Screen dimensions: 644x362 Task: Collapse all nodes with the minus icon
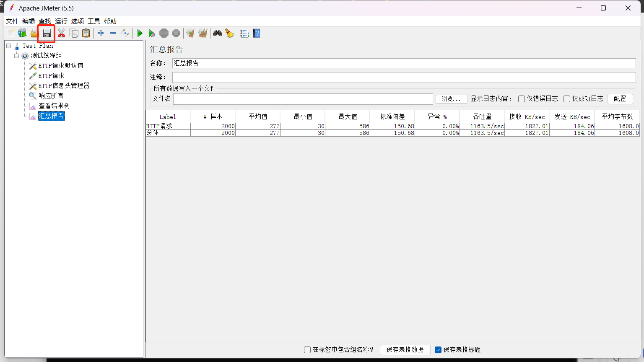[x=113, y=33]
